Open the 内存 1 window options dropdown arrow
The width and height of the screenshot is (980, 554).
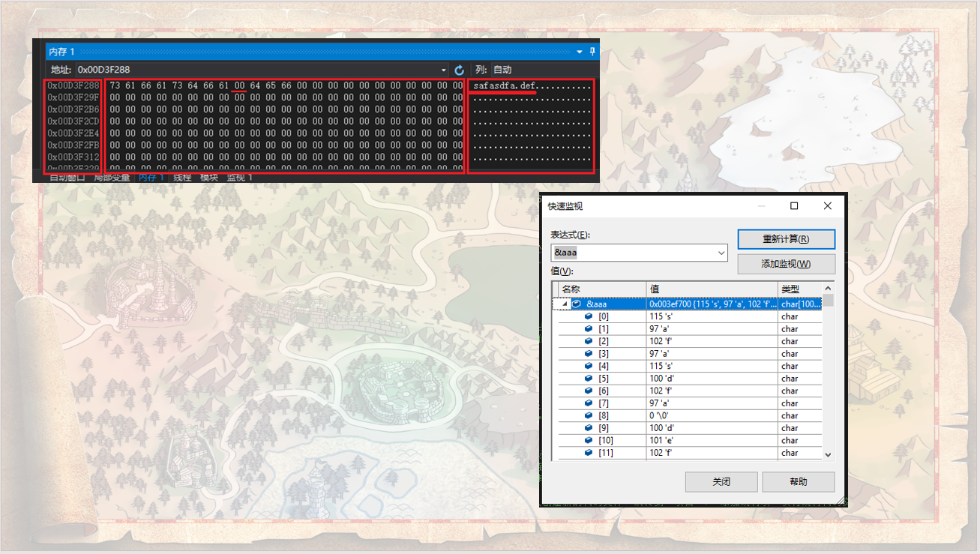(580, 52)
